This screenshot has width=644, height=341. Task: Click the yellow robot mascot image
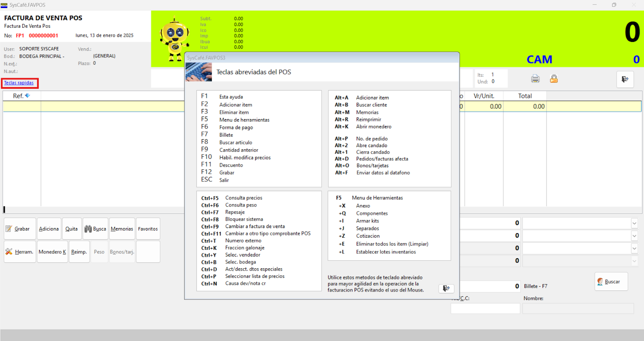point(175,39)
